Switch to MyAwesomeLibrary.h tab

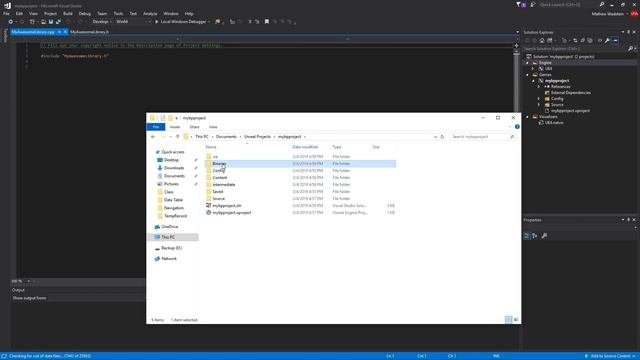tap(89, 32)
